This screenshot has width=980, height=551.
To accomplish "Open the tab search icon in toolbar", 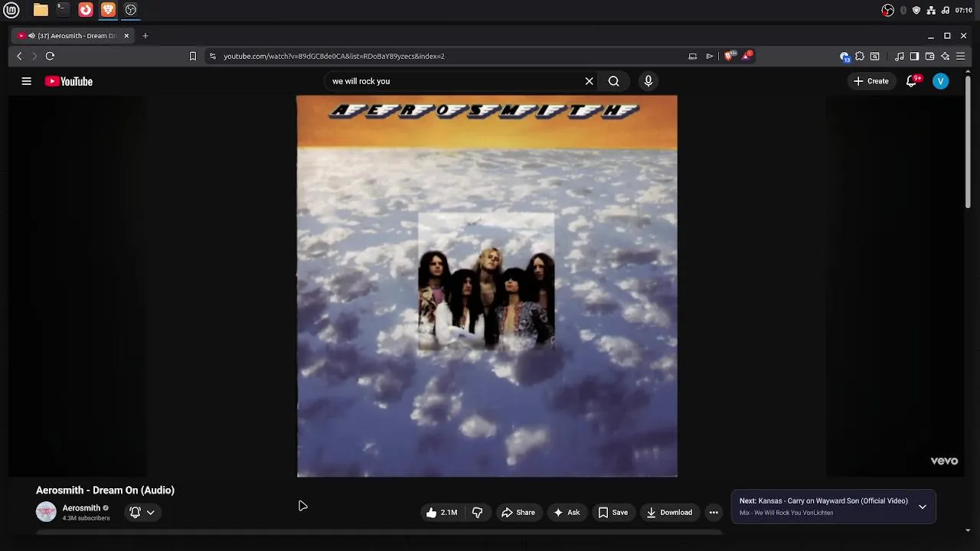I will pyautogui.click(x=875, y=56).
